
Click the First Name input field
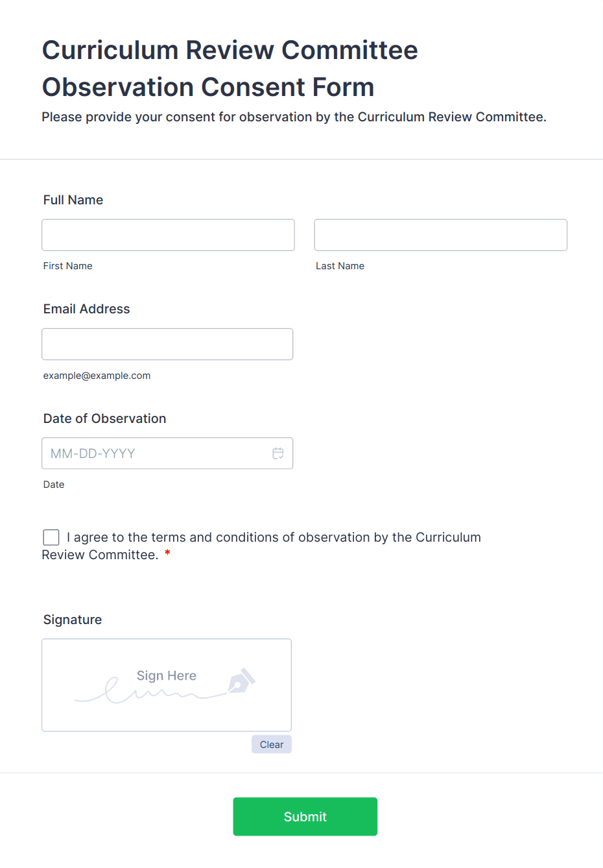coord(168,235)
